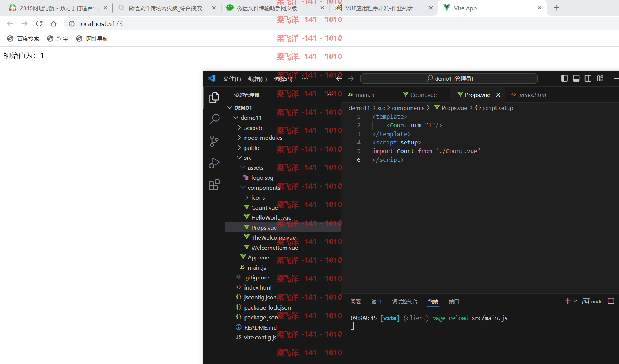Click the demo1 command center search box
Screen dimensions: 619x364
[449, 78]
